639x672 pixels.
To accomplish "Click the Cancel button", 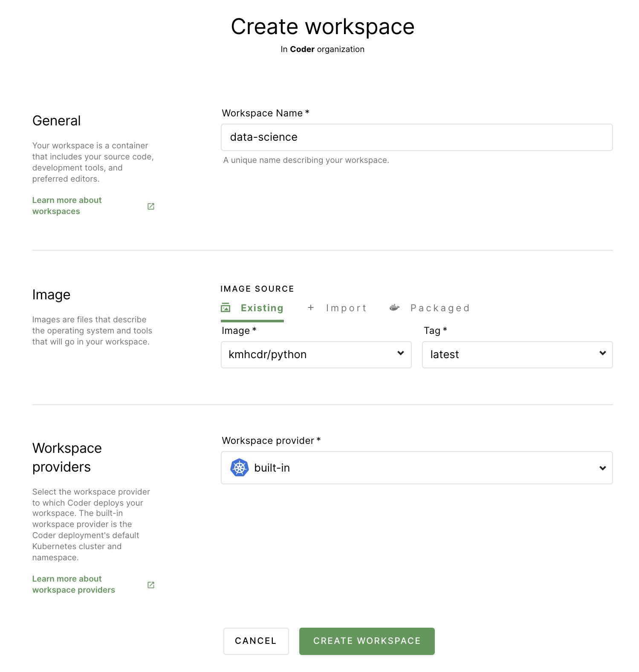I will pyautogui.click(x=256, y=641).
